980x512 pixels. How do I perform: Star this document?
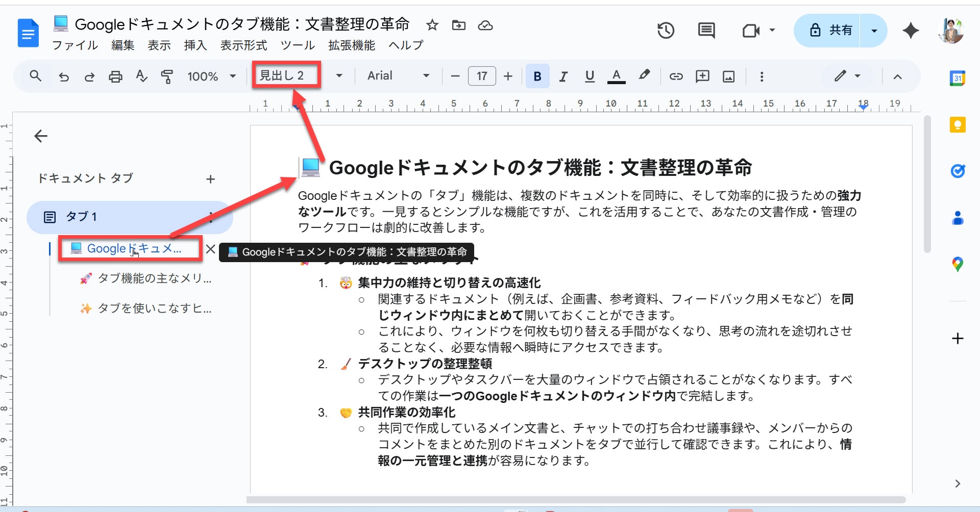point(432,25)
